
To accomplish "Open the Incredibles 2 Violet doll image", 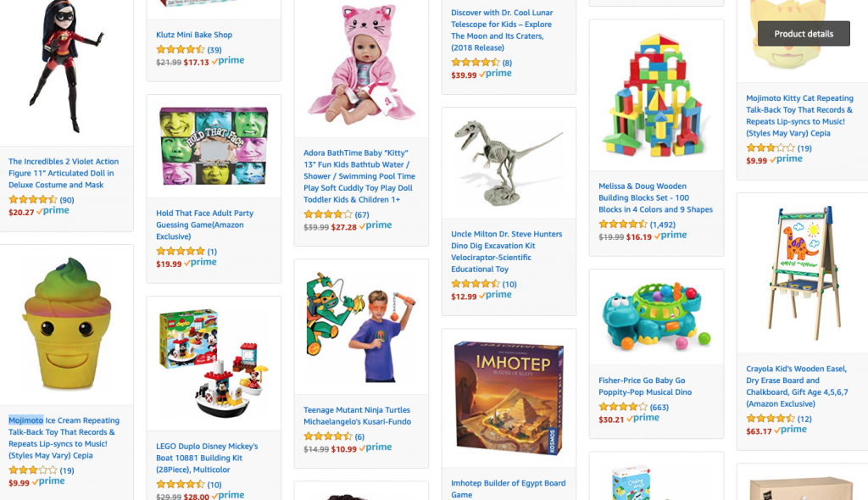I will click(x=66, y=66).
